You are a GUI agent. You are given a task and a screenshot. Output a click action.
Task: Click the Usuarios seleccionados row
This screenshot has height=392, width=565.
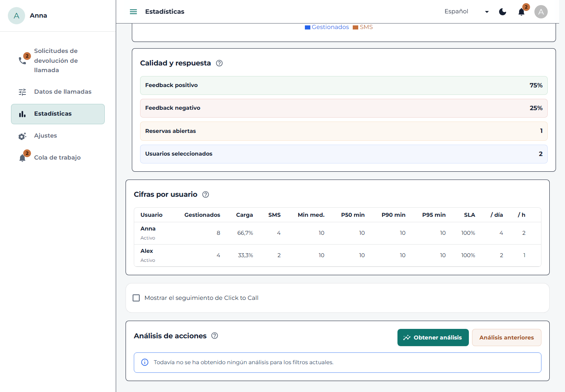[344, 154]
